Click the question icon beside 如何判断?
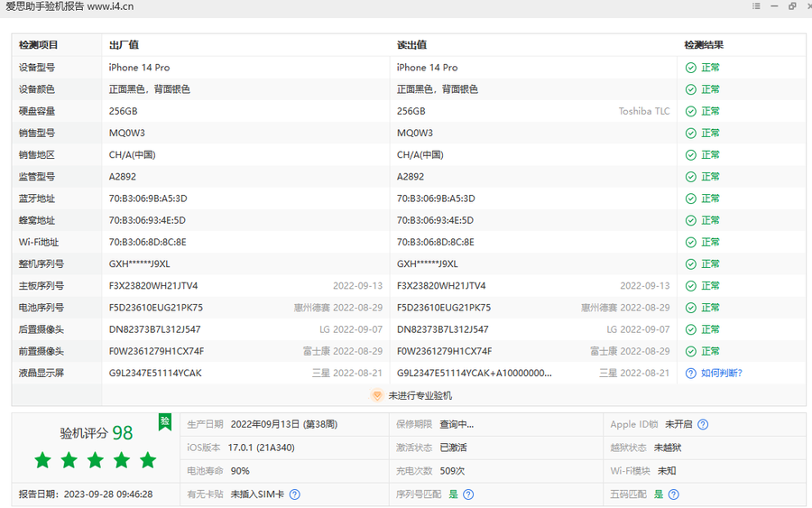812x508 pixels. pos(690,373)
